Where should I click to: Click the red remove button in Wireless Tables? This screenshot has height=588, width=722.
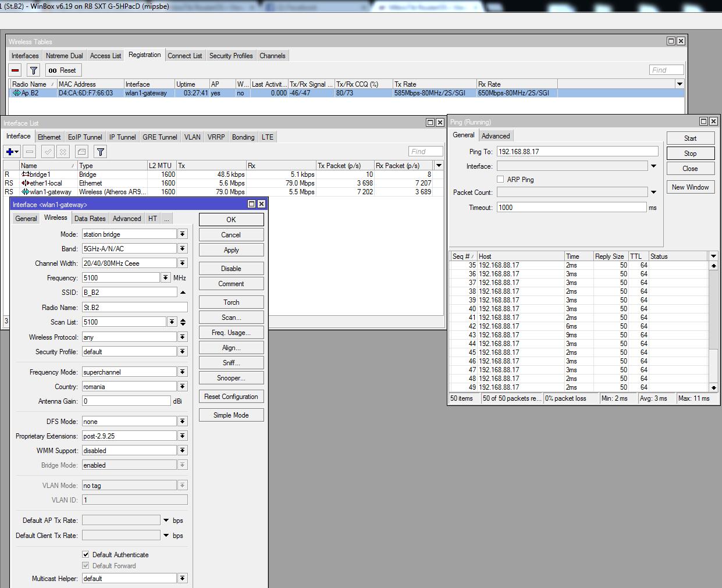(x=16, y=70)
